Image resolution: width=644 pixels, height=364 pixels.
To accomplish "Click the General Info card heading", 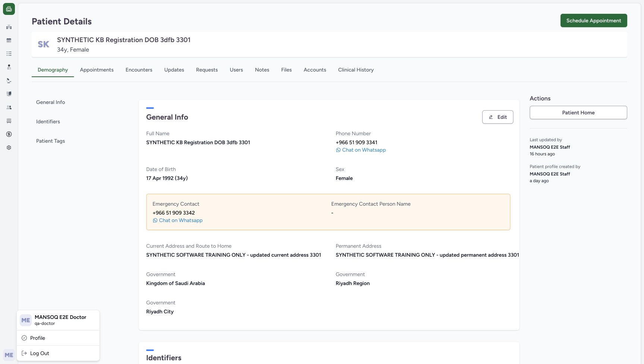I will point(167,117).
